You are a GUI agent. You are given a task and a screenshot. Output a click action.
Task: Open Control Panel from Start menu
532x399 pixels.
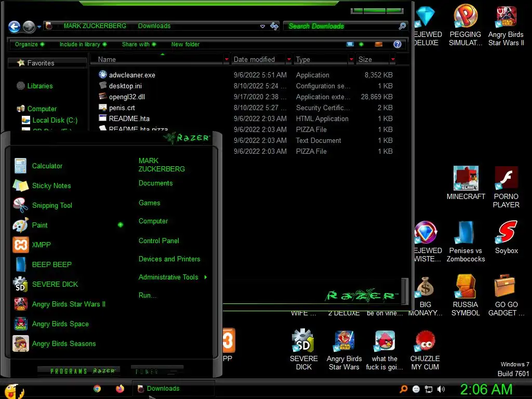(159, 241)
